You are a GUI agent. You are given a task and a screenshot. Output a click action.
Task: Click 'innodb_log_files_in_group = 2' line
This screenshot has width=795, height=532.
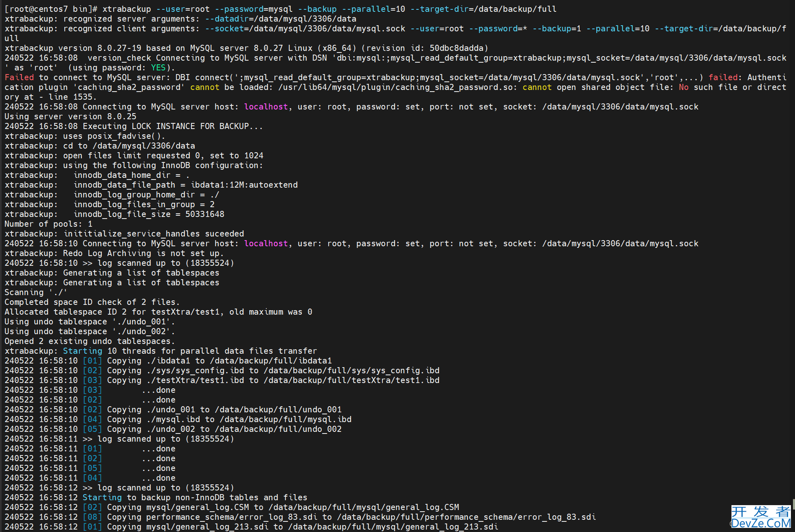tap(110, 204)
